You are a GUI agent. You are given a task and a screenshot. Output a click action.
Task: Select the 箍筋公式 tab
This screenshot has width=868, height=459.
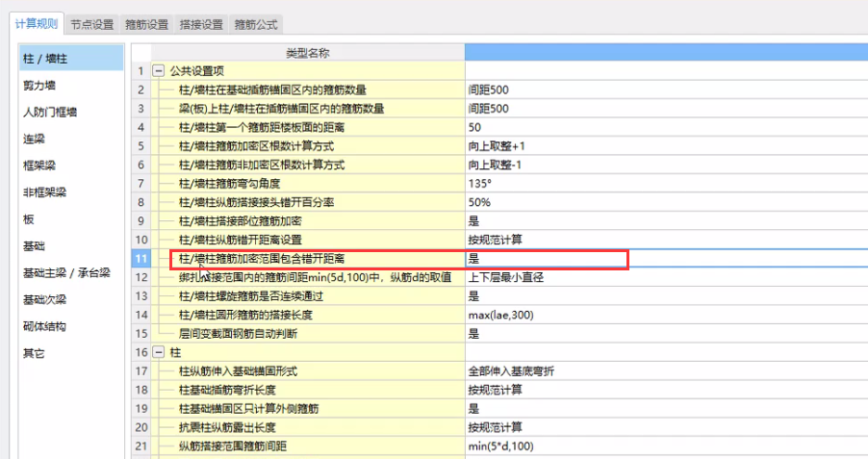click(256, 24)
